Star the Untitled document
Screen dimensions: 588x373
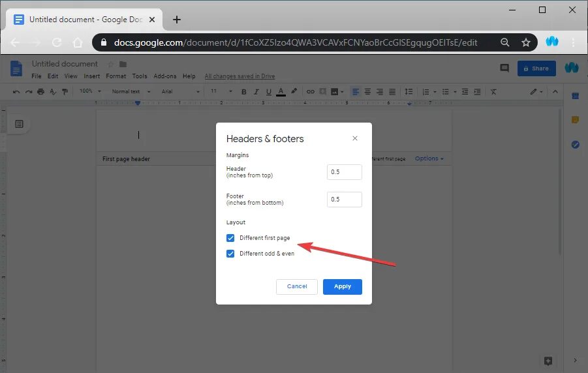(x=111, y=65)
